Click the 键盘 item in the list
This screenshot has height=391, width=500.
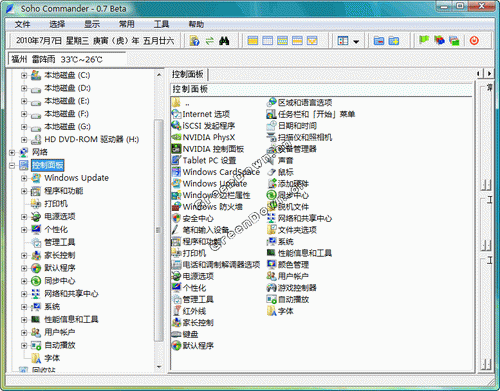pos(185,334)
